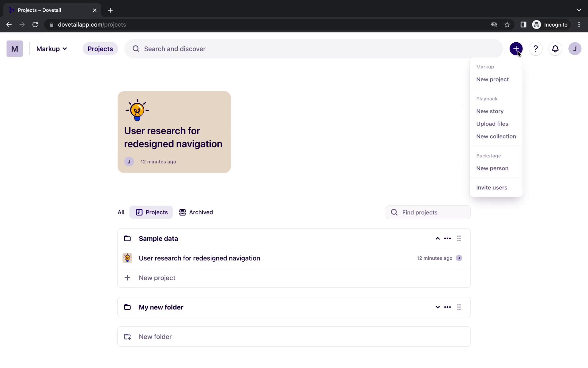Click New collection under Playback section
Image resolution: width=588 pixels, height=368 pixels.
point(496,136)
